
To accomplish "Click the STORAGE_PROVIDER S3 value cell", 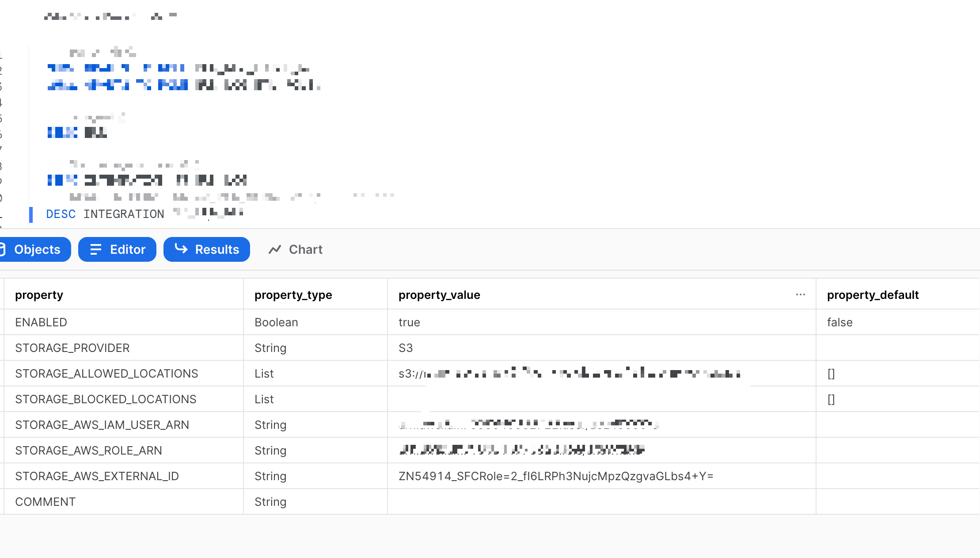I will tap(406, 348).
